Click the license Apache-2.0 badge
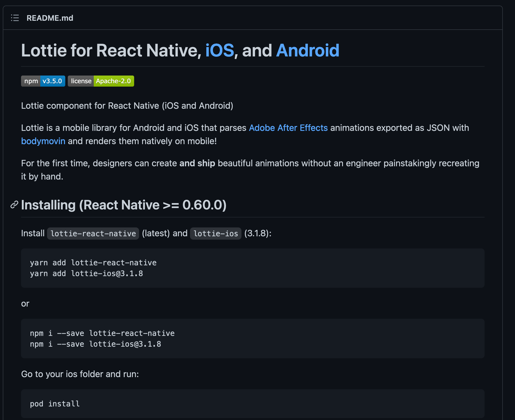515x420 pixels. [x=101, y=81]
